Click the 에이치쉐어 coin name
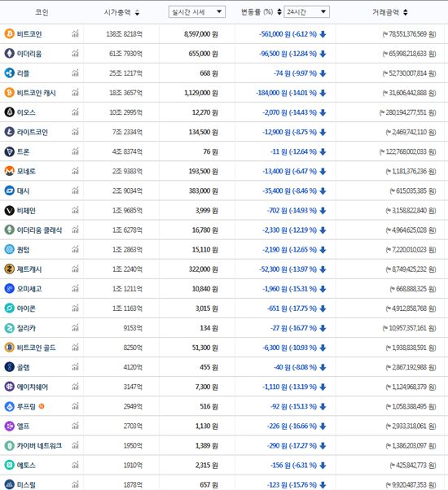This screenshot has width=448, height=490. coord(33,387)
